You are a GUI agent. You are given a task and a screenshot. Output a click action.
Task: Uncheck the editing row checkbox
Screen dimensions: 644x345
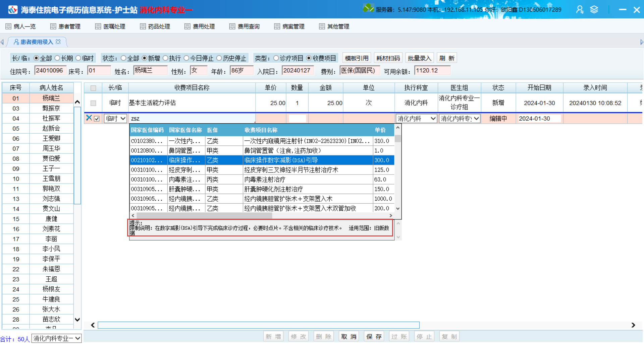(x=97, y=119)
